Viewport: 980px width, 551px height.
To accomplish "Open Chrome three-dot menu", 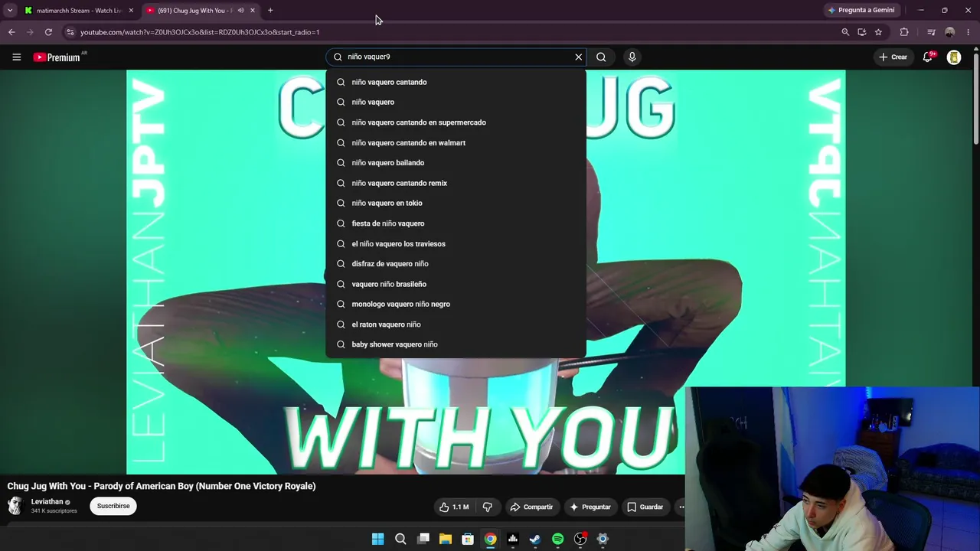I will coord(969,32).
